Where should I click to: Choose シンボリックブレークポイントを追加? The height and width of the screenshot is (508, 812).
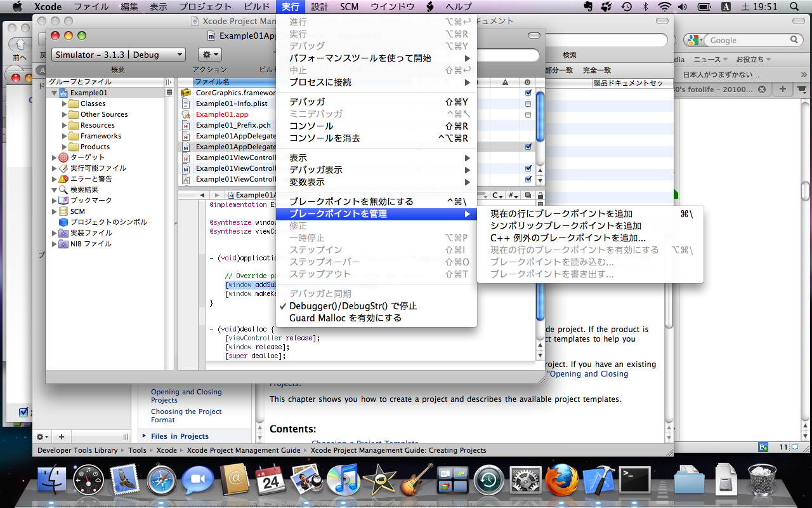590,226
